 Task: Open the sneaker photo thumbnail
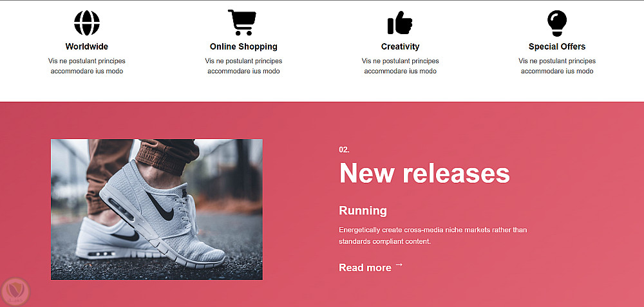point(156,209)
